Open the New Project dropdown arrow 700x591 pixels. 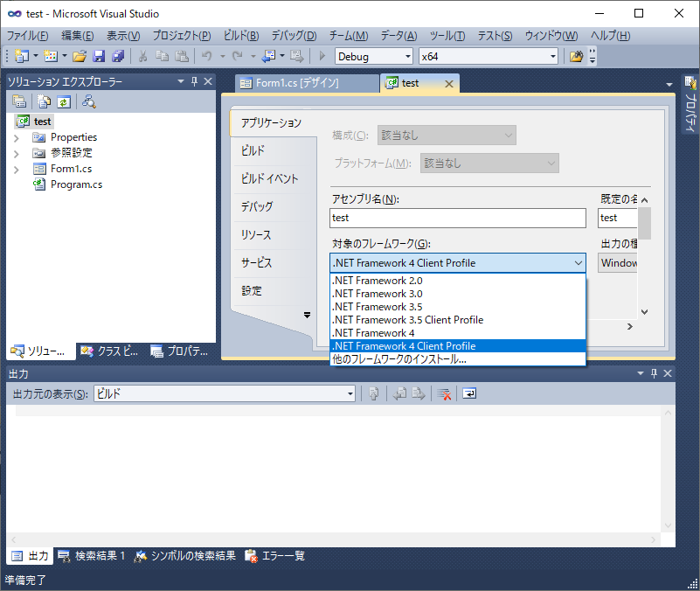(36, 56)
